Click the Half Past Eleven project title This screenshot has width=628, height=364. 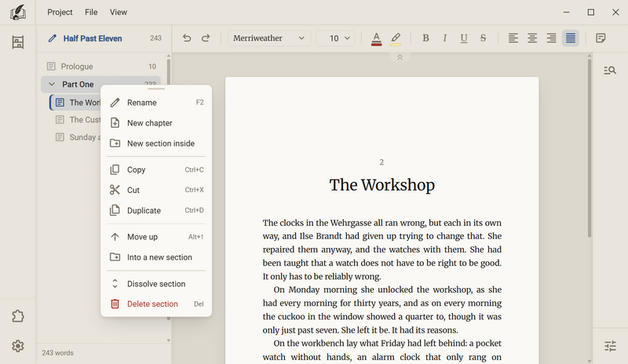click(93, 38)
